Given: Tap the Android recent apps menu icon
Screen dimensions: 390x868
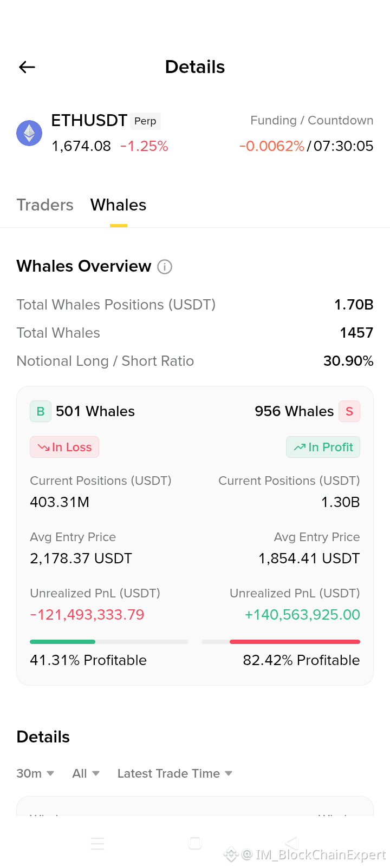Looking at the screenshot, I should tap(97, 844).
